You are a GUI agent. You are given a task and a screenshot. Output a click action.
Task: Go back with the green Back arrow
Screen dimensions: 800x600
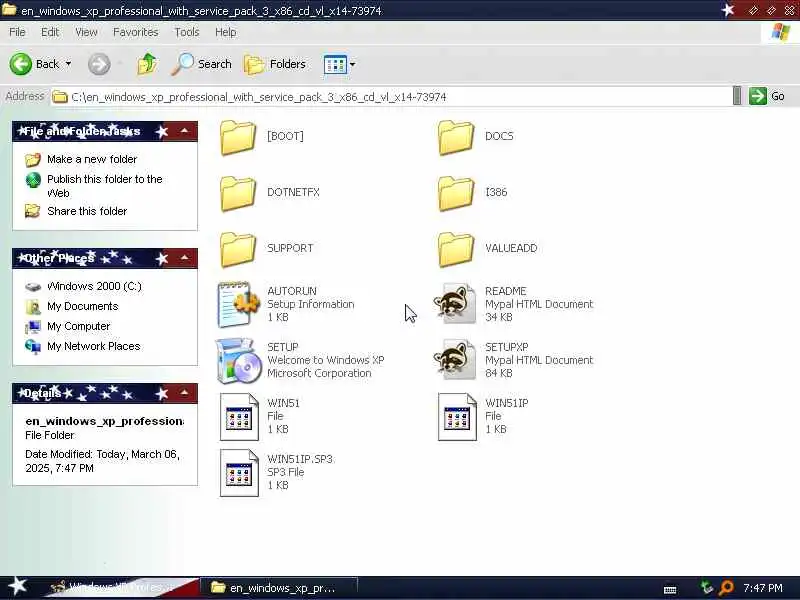[x=21, y=64]
